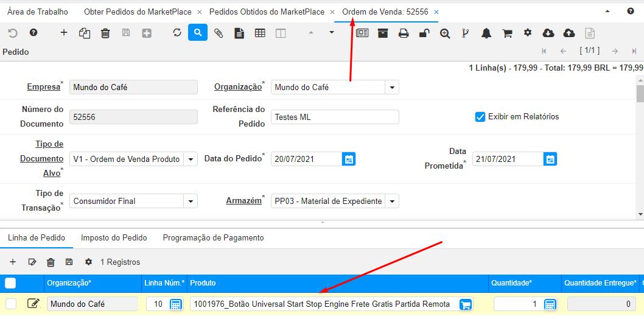This screenshot has height=319, width=644.
Task: Click the cloud download Export icon
Action: pyautogui.click(x=548, y=33)
